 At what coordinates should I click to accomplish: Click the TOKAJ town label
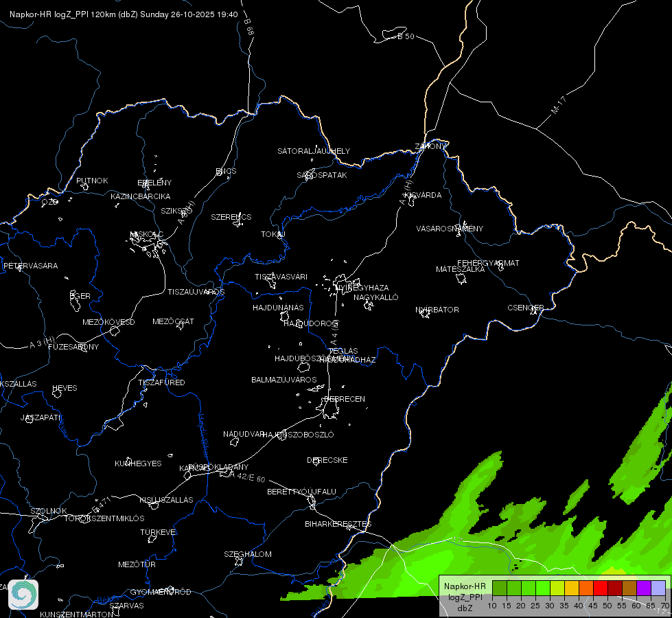[x=273, y=234]
